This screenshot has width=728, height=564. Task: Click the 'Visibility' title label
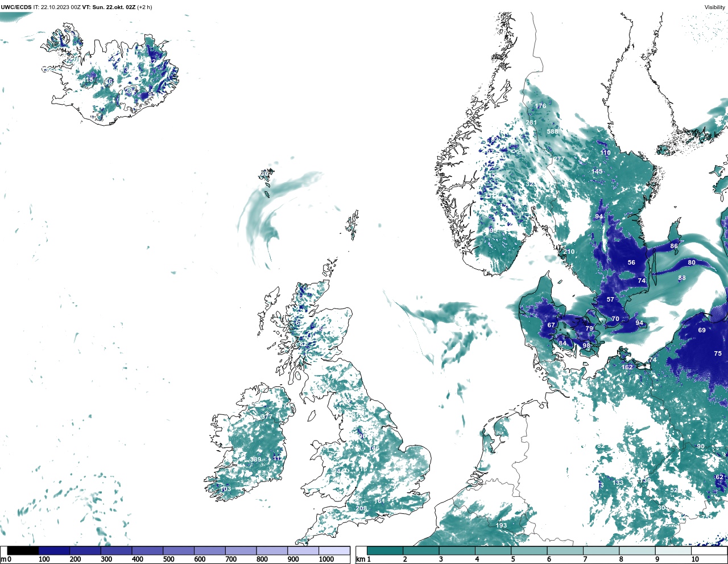click(x=714, y=7)
